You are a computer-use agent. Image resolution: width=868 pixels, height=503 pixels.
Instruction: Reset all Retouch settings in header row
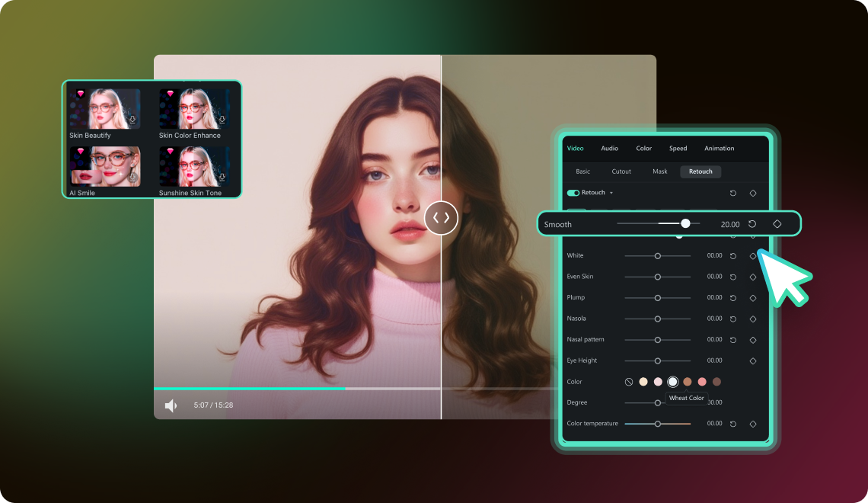tap(733, 193)
